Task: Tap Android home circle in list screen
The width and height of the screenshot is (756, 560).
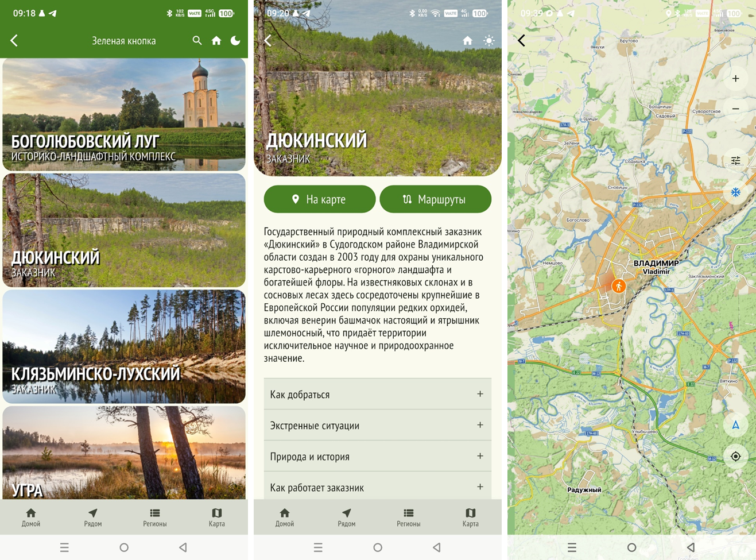Action: [124, 547]
